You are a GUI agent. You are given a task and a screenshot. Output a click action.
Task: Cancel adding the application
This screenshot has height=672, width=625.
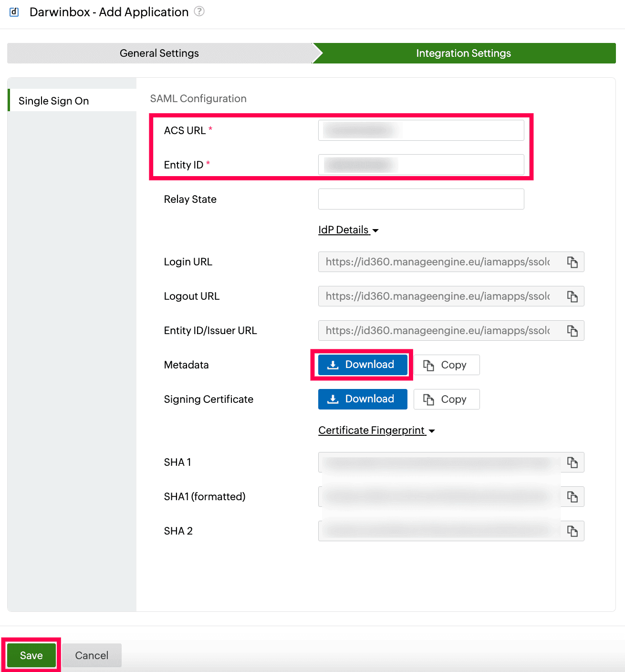pos(92,655)
